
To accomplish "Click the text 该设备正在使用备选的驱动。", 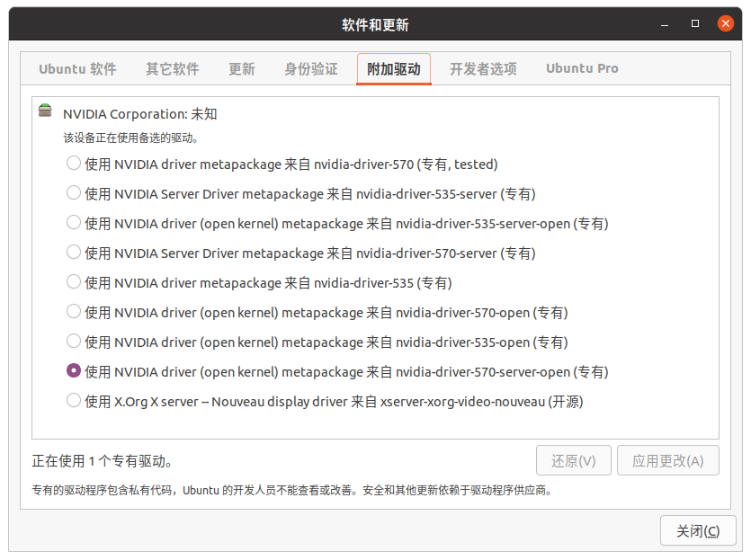I will point(130,138).
